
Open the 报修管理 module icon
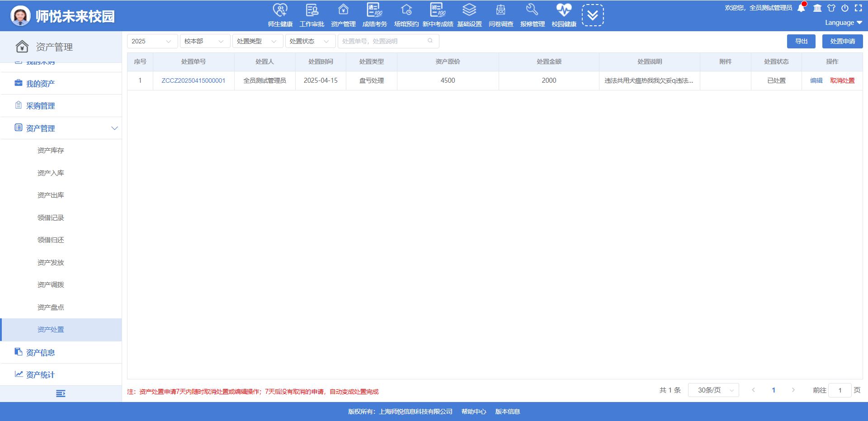pos(532,10)
